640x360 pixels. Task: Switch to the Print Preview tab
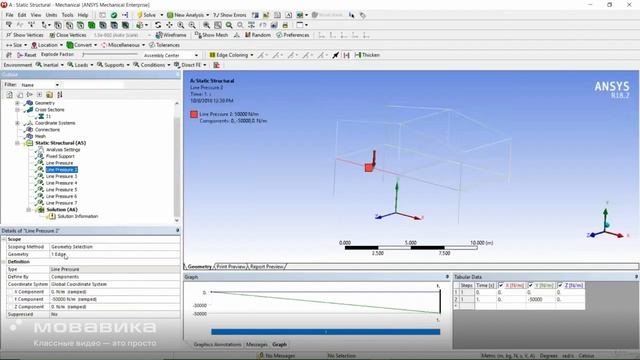coord(231,267)
